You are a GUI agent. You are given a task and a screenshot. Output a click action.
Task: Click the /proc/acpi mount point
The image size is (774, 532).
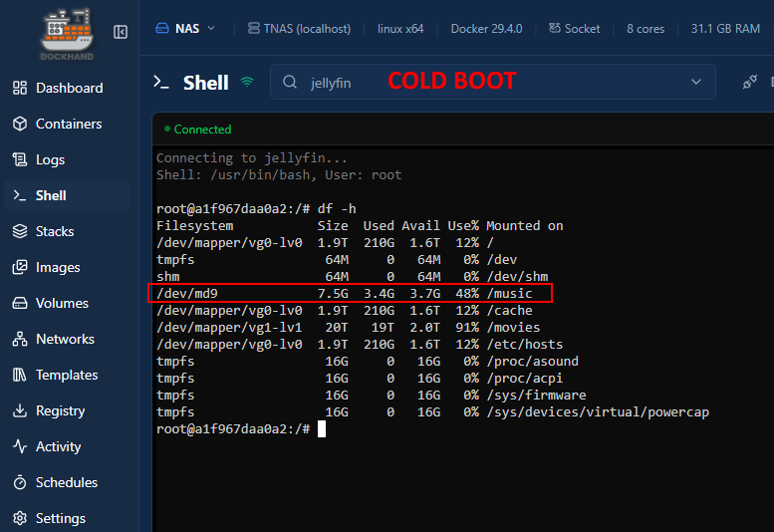(525, 378)
